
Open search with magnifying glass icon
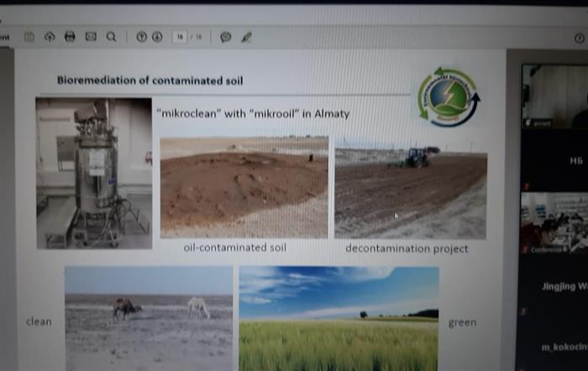(111, 37)
